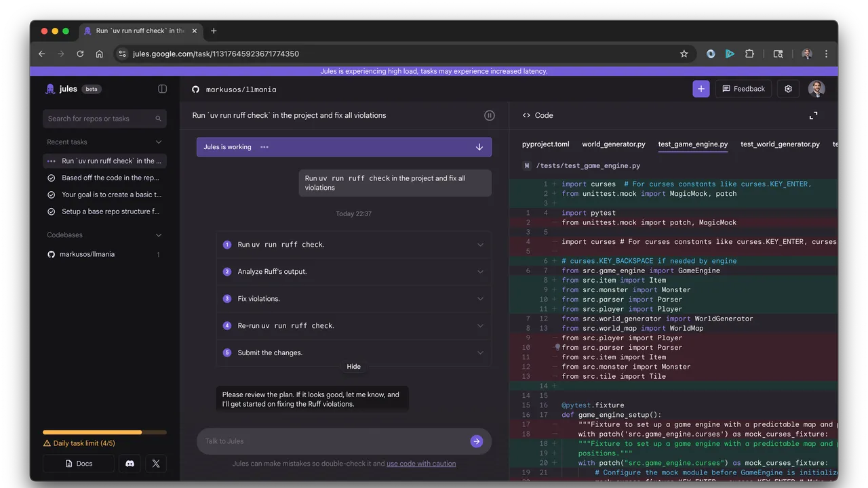This screenshot has height=488, width=868.
Task: Switch to the test_world_generator.py file tab
Action: tap(780, 144)
